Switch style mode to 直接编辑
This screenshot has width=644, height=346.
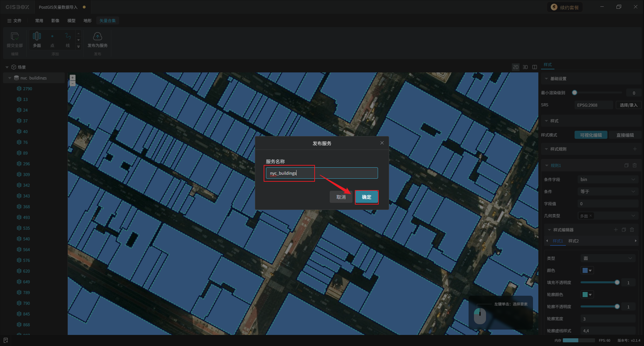(625, 135)
